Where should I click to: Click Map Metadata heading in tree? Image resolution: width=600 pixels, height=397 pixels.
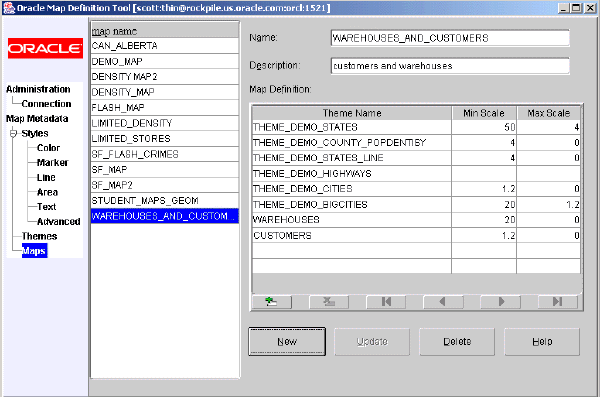[37, 119]
